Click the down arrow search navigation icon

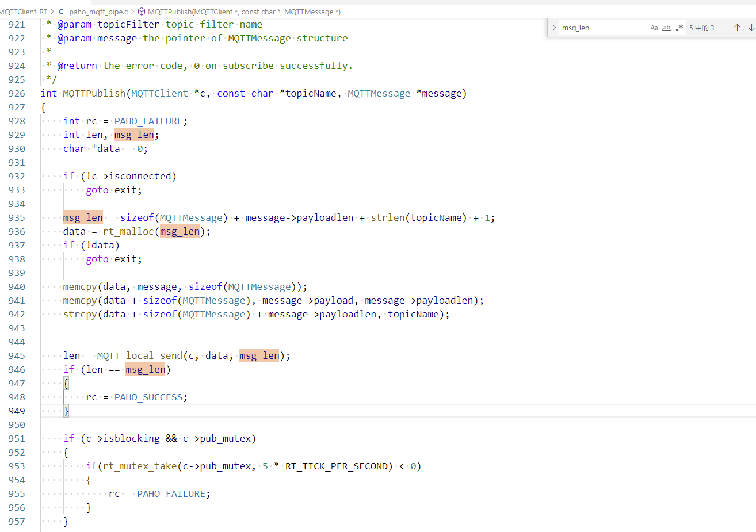[x=751, y=27]
